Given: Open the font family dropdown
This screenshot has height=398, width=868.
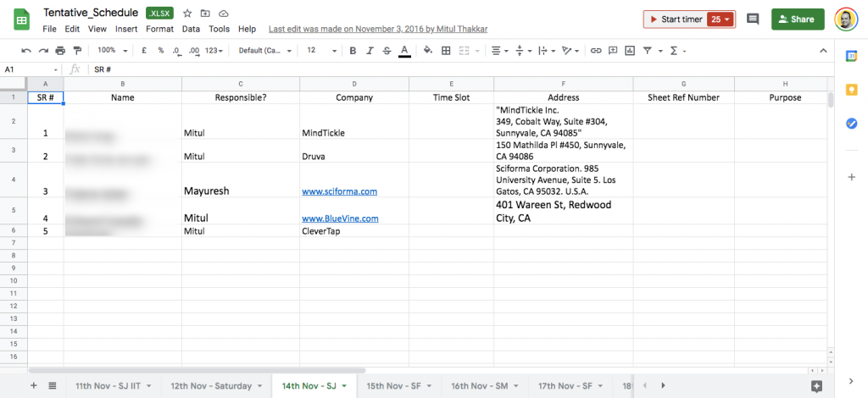Looking at the screenshot, I should point(265,50).
